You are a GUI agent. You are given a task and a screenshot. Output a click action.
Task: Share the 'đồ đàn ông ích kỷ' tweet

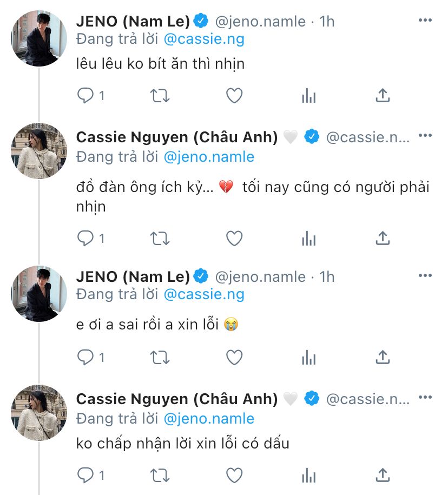click(383, 238)
